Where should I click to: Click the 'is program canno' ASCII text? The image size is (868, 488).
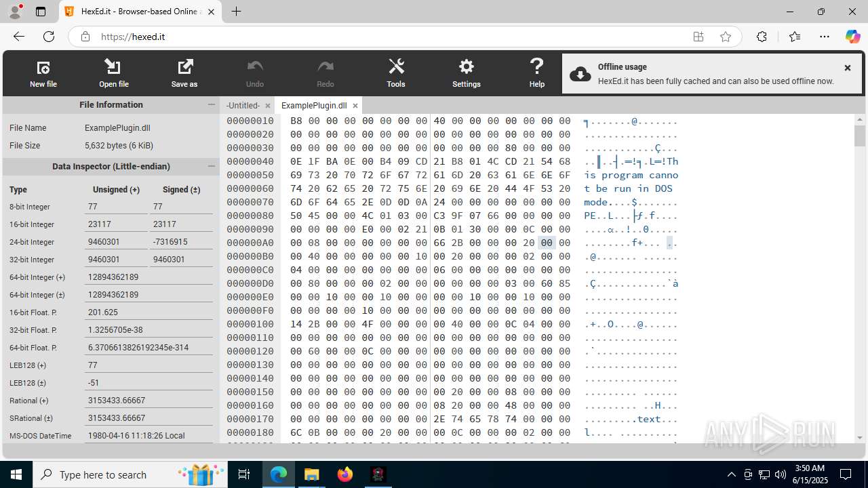(x=631, y=175)
